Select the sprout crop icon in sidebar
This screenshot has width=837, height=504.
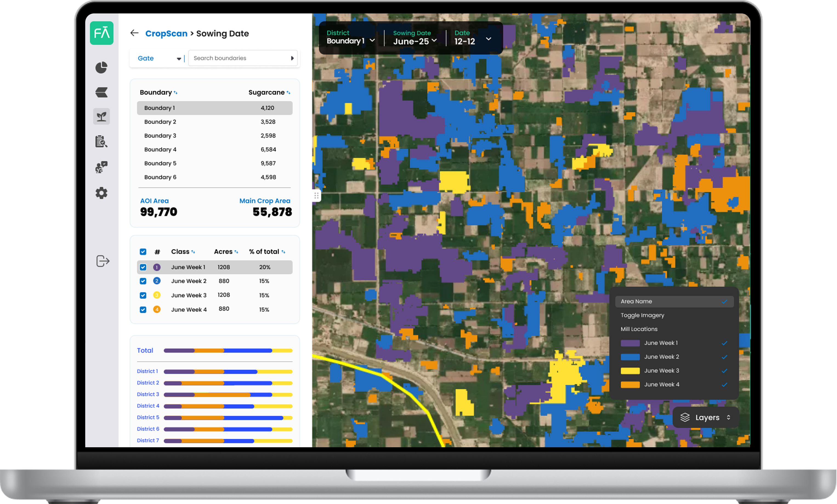pyautogui.click(x=101, y=117)
